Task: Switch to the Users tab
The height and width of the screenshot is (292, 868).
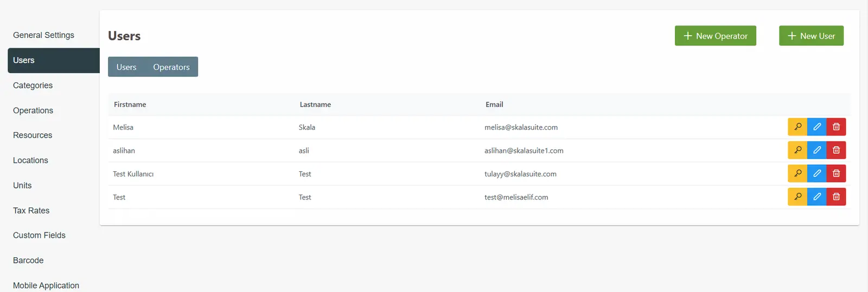Action: pyautogui.click(x=126, y=67)
